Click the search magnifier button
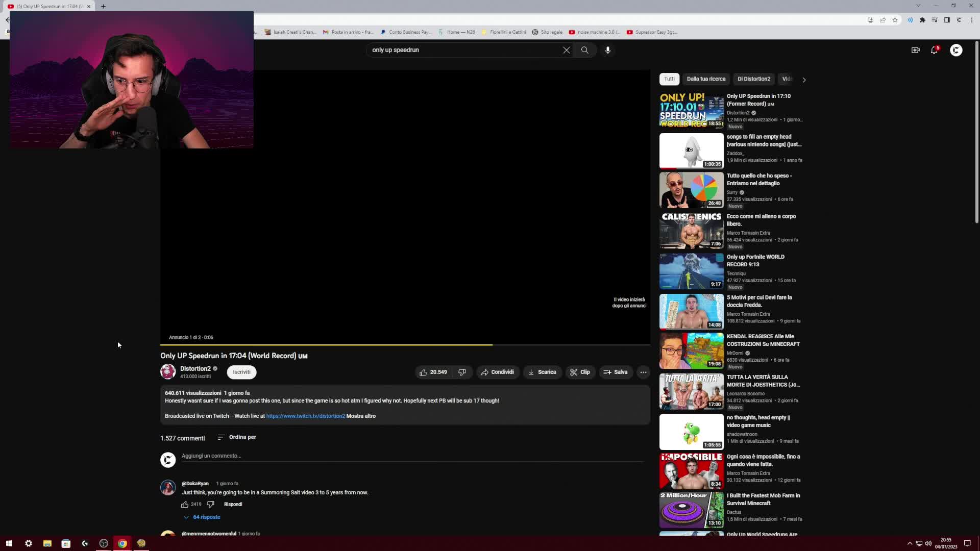The width and height of the screenshot is (980, 551). [585, 50]
